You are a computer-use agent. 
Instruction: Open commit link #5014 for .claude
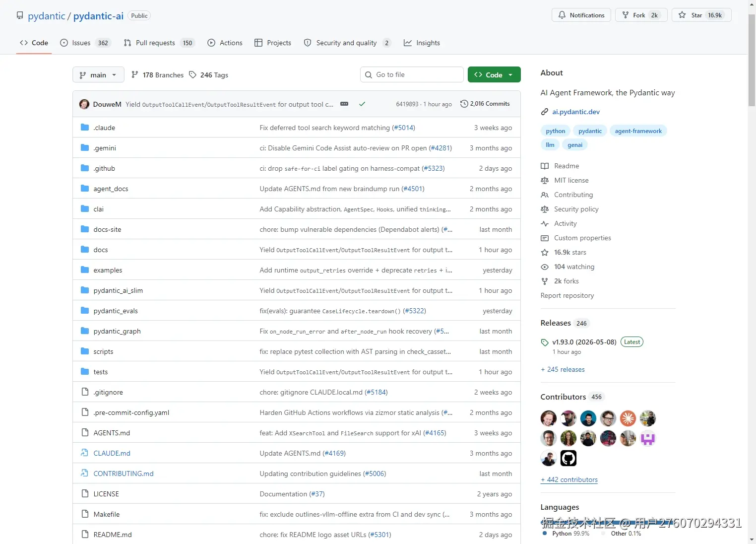tap(403, 128)
